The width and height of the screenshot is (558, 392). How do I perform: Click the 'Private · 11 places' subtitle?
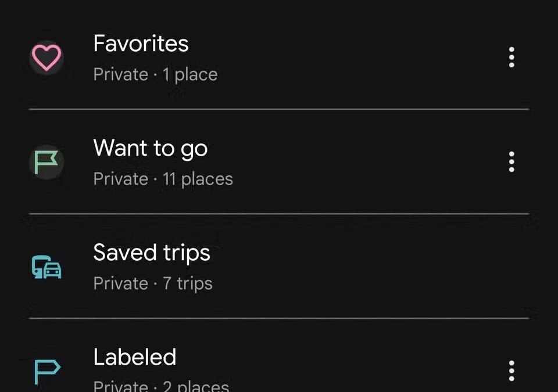coord(163,179)
